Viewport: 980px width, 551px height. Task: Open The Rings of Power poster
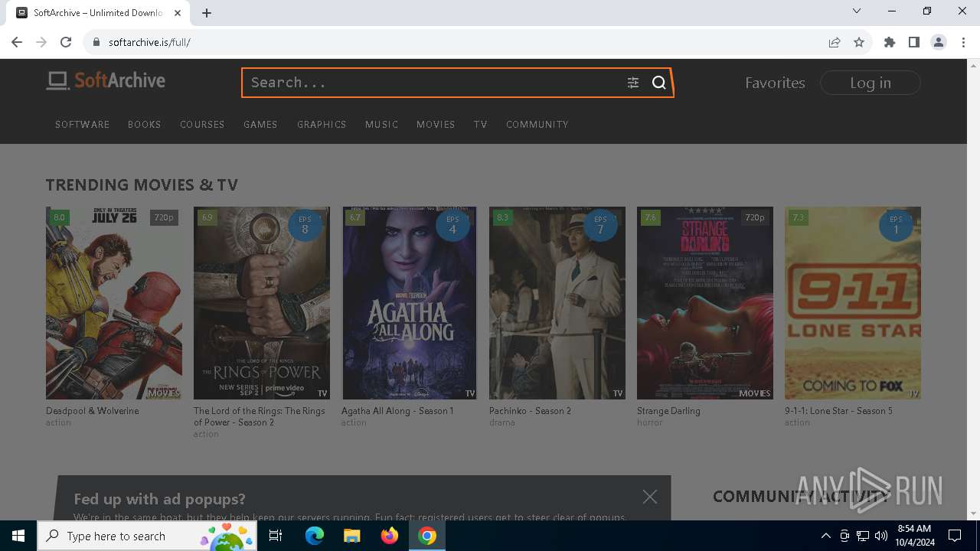[262, 303]
